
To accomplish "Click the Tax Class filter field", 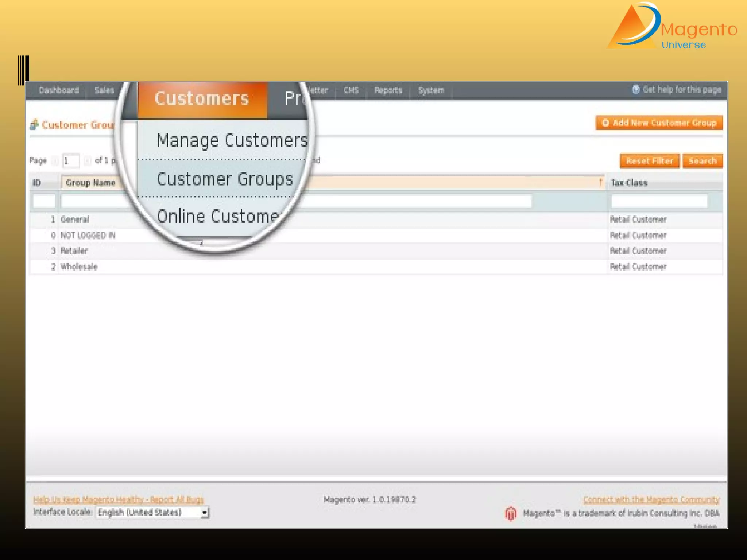I will [659, 201].
